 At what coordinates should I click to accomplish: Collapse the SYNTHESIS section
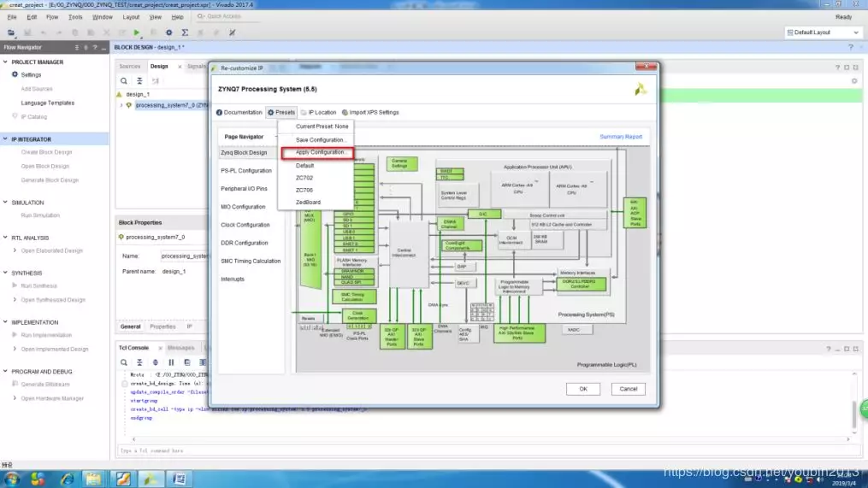(5, 273)
